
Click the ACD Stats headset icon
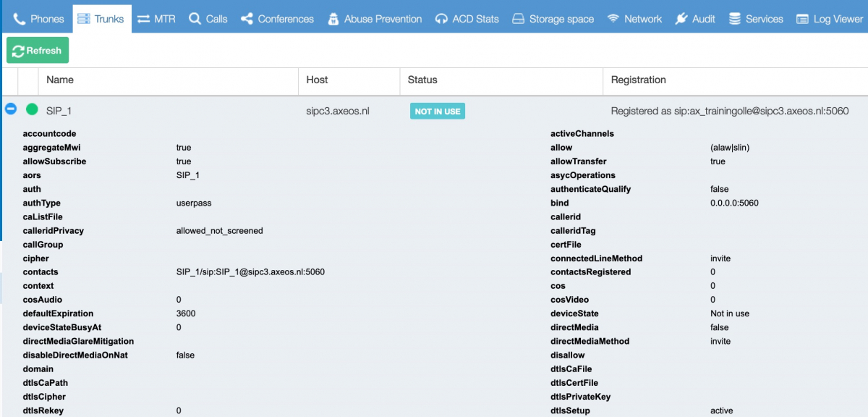pos(441,19)
